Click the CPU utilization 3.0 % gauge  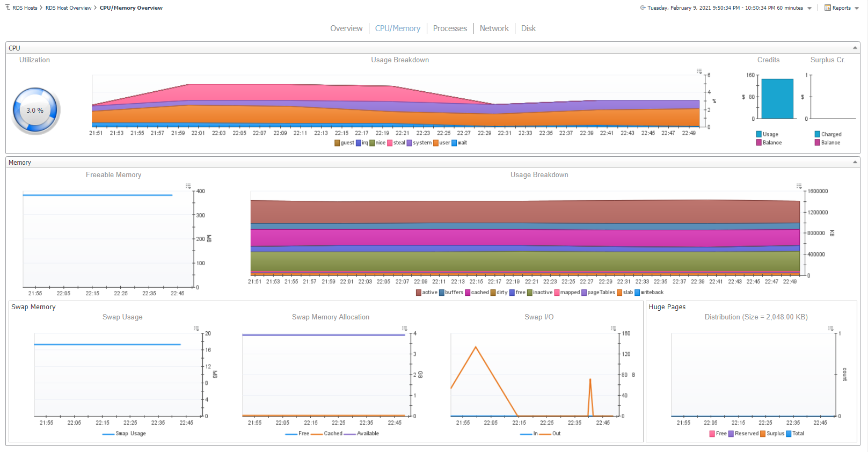pyautogui.click(x=35, y=111)
